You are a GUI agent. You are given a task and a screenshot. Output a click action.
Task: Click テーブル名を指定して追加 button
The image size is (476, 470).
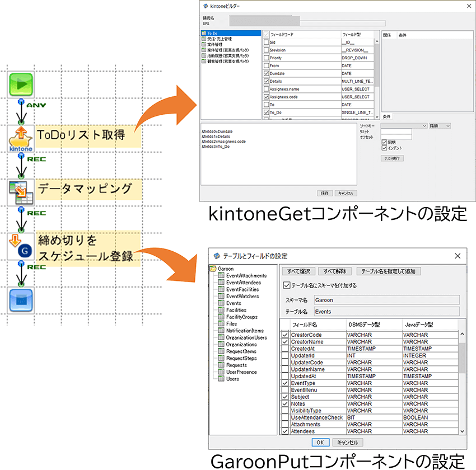(x=389, y=271)
